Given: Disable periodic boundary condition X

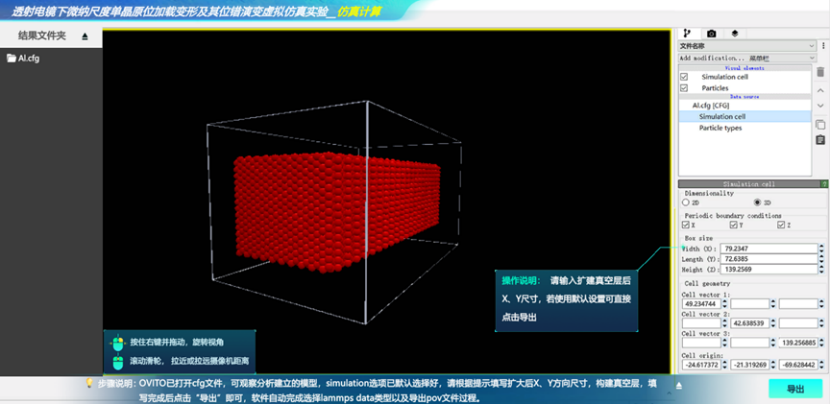Looking at the screenshot, I should 685,225.
